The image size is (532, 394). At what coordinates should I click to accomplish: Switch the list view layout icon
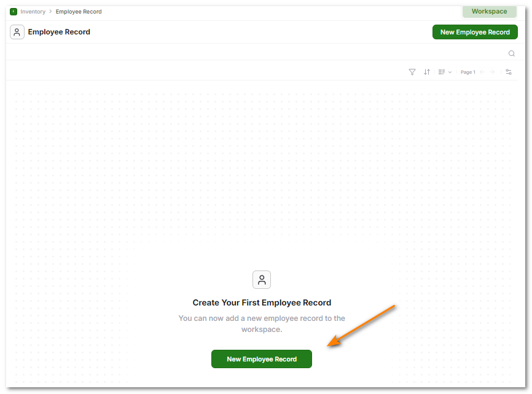(x=442, y=72)
